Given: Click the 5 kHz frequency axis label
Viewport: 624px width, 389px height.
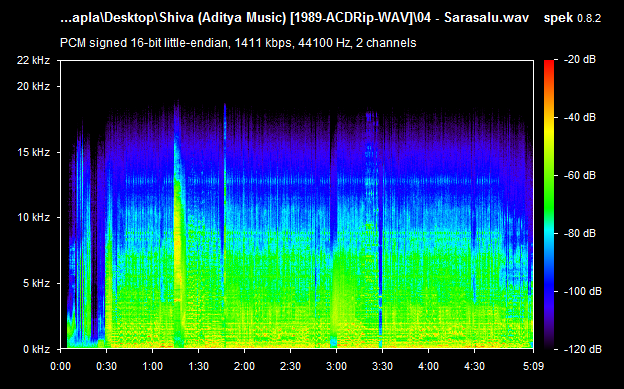Looking at the screenshot, I should coord(36,283).
